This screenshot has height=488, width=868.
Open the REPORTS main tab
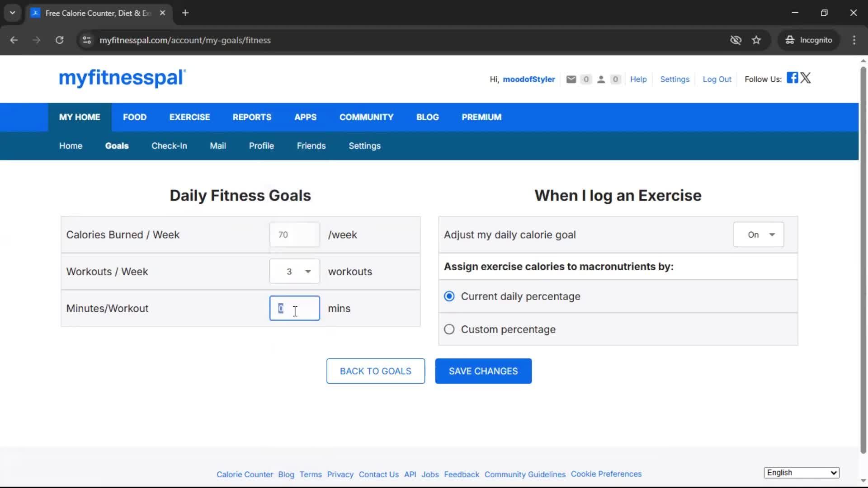click(x=252, y=117)
